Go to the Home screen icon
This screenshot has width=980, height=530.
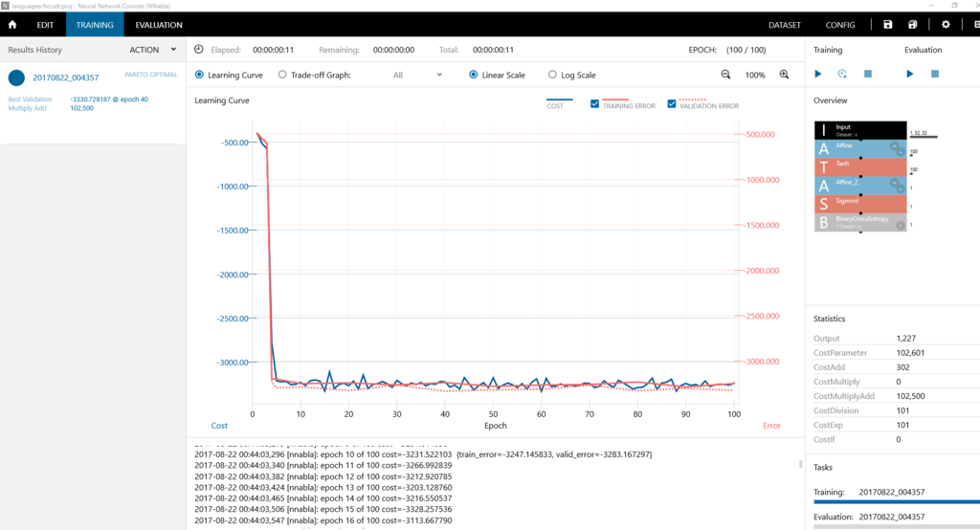[x=12, y=25]
